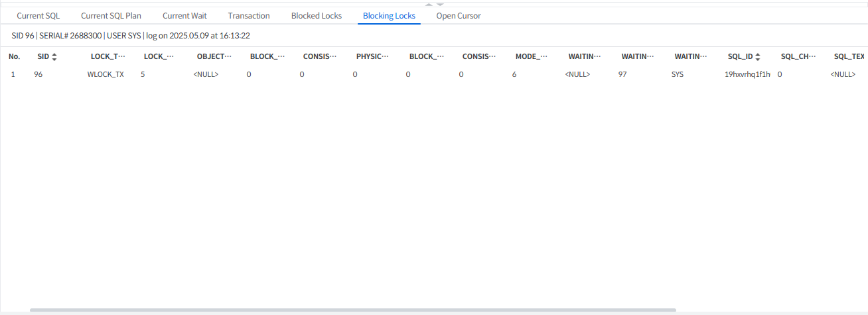Click the LOCK_T… column header
The image size is (868, 315).
point(108,57)
